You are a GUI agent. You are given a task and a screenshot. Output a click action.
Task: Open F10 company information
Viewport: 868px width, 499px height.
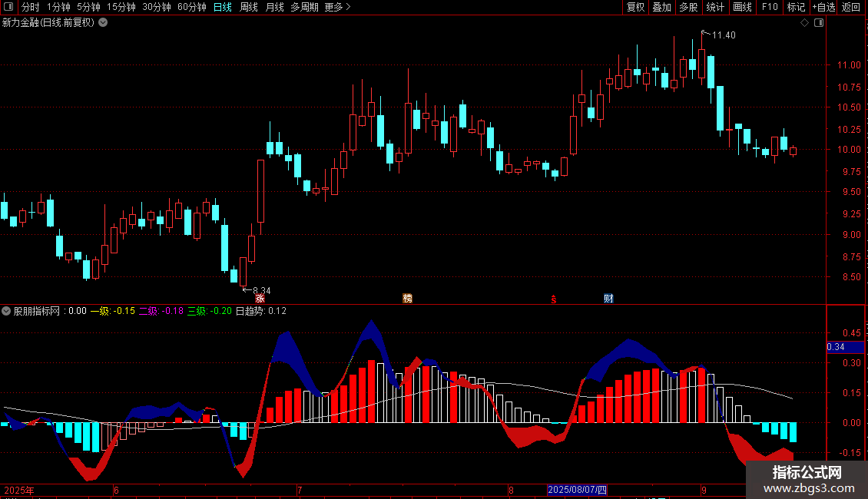click(770, 7)
